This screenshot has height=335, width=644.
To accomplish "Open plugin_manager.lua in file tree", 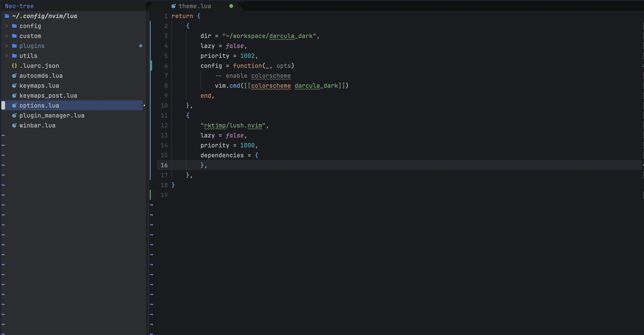I will 52,116.
